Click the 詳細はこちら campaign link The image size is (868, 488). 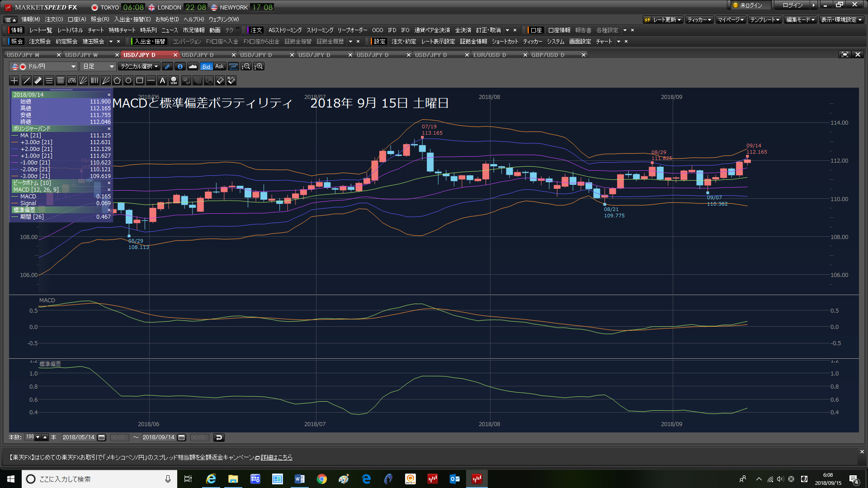[276, 458]
